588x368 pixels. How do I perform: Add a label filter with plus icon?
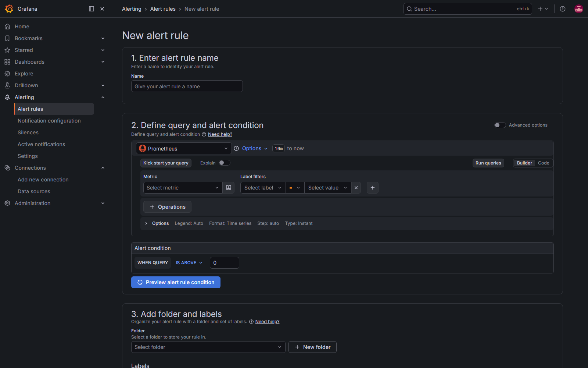(x=373, y=188)
